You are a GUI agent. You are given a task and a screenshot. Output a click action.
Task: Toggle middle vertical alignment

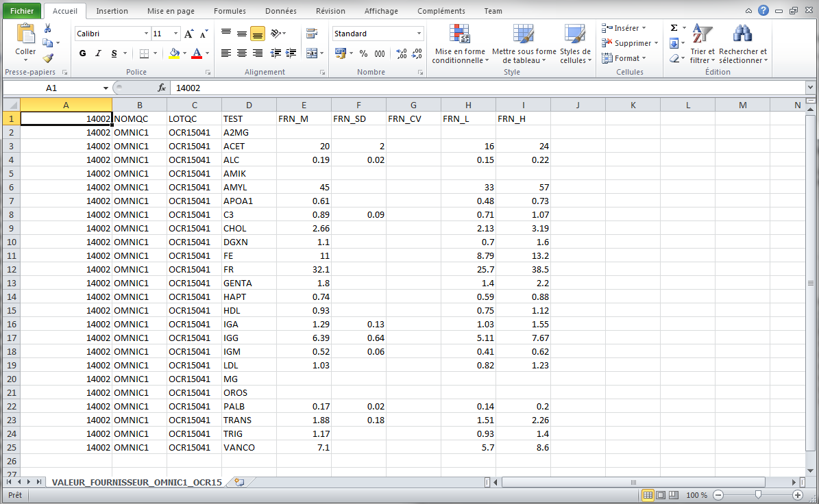(242, 34)
